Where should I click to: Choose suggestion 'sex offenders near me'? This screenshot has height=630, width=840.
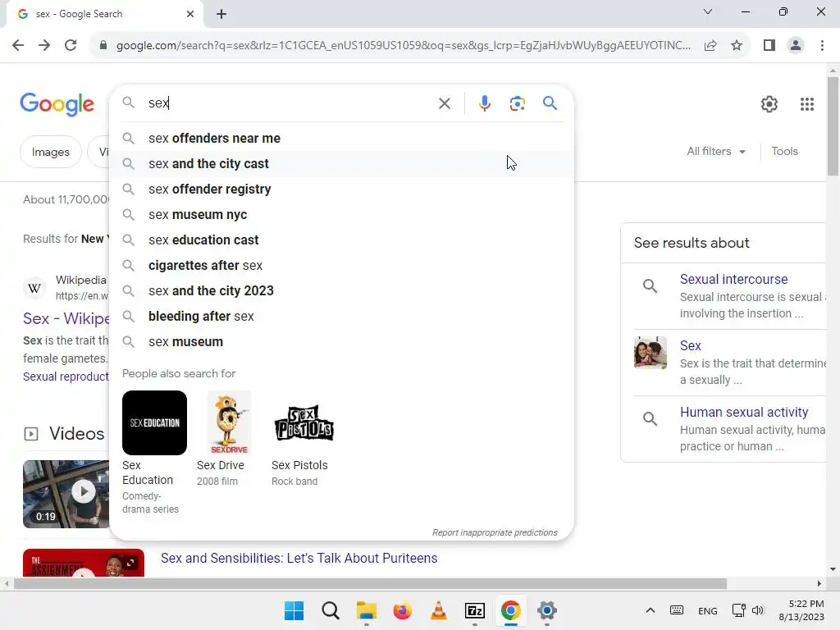(341, 138)
